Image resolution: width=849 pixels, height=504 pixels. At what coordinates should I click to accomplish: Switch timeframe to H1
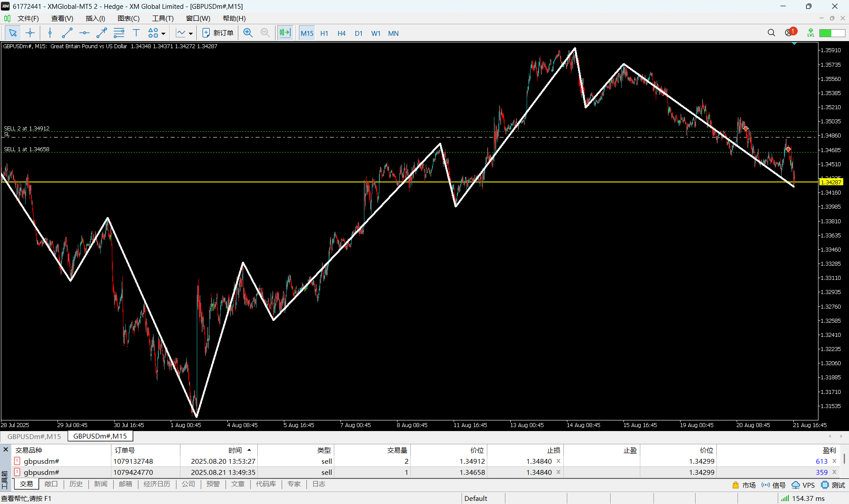pos(324,34)
